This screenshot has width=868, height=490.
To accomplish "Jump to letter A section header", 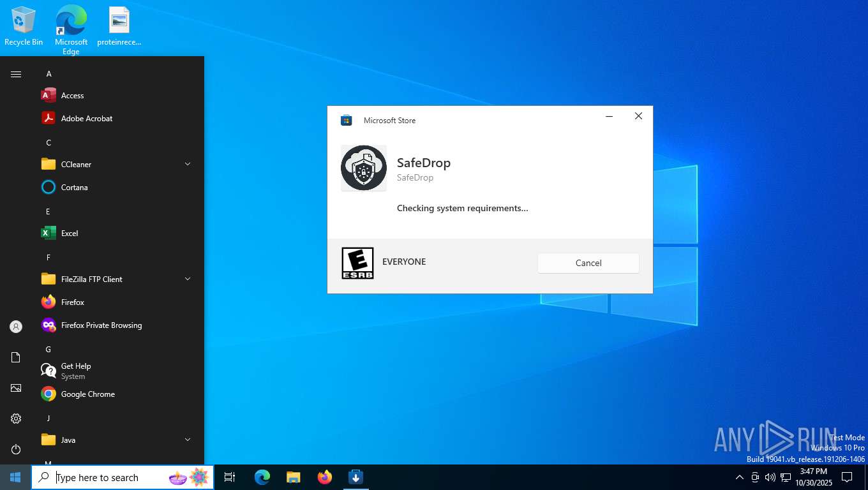I will pos(49,74).
